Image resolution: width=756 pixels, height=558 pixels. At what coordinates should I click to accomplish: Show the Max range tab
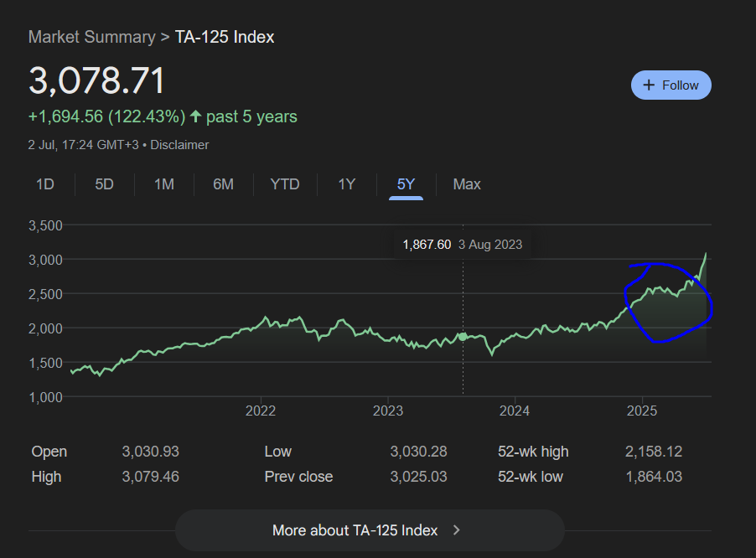click(x=467, y=184)
